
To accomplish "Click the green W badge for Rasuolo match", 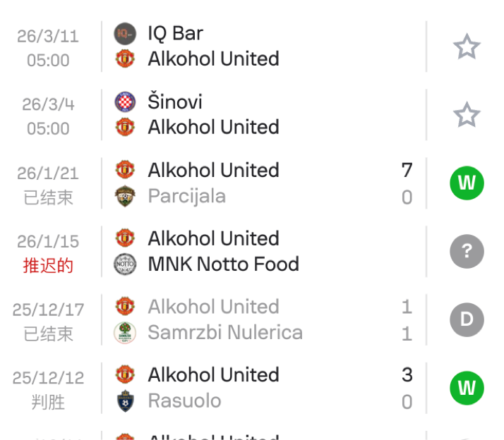I will (467, 388).
